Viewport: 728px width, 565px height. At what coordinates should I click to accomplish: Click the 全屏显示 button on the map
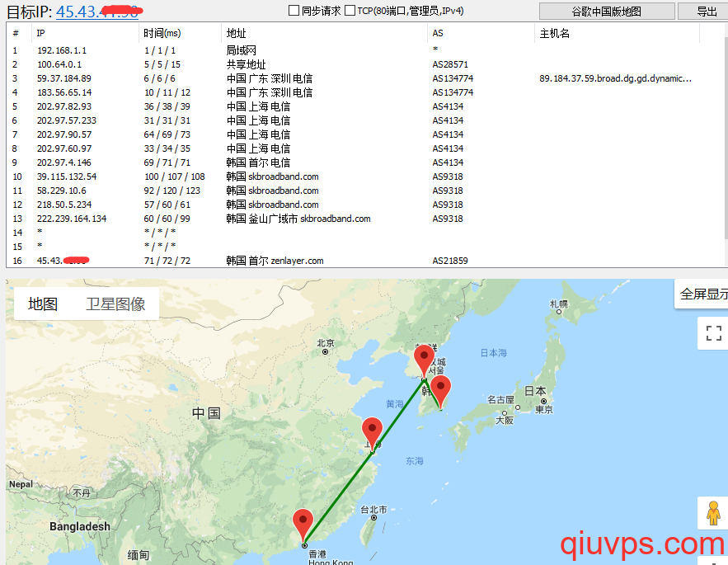702,294
